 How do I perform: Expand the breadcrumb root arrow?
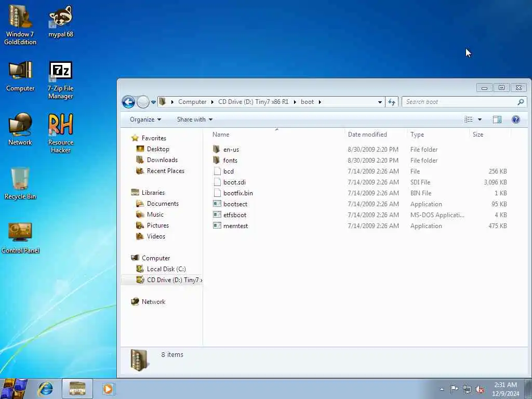pyautogui.click(x=172, y=102)
